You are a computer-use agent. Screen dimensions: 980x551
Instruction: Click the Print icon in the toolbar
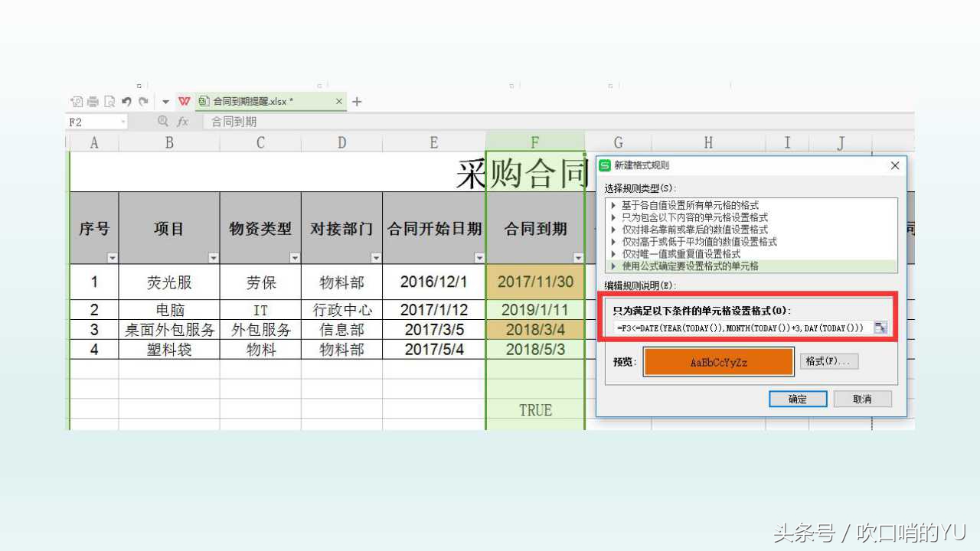click(94, 101)
